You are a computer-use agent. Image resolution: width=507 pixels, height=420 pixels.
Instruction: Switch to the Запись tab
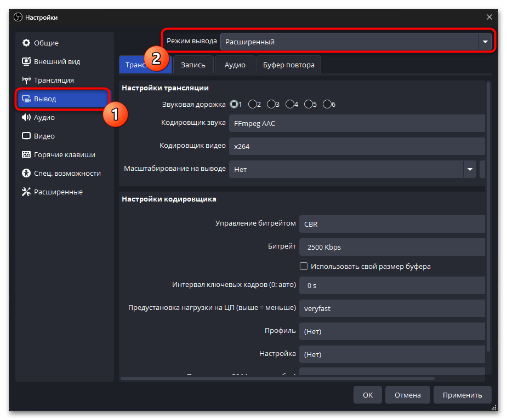193,65
